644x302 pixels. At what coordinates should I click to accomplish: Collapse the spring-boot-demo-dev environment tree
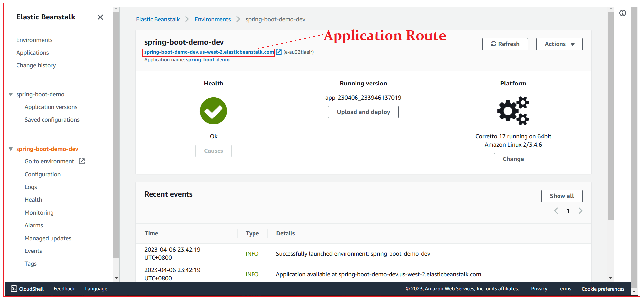tap(11, 149)
